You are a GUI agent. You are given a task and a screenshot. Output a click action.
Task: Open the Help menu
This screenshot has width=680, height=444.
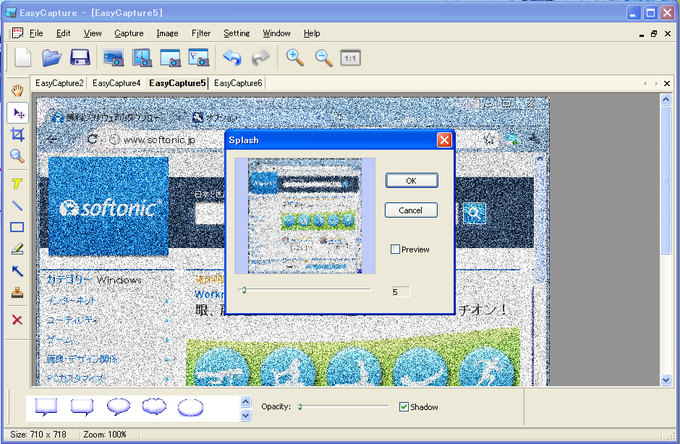(x=312, y=33)
